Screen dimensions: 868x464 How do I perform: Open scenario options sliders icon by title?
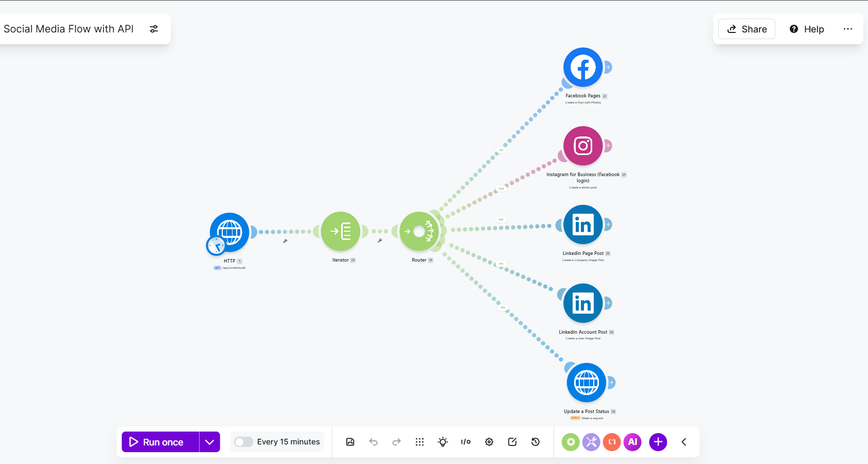coord(154,29)
